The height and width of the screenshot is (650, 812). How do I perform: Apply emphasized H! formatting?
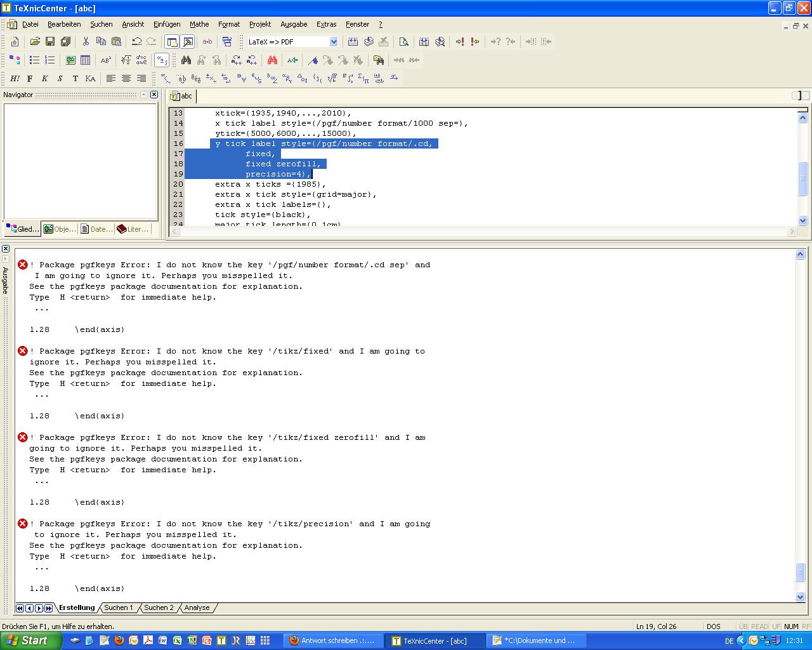[15, 79]
